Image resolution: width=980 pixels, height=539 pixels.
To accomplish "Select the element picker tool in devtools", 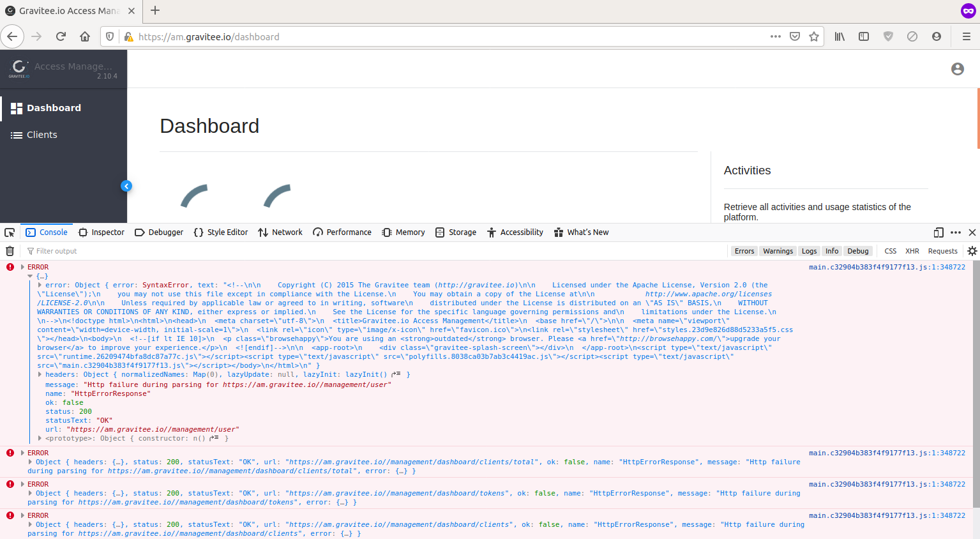I will 9,232.
